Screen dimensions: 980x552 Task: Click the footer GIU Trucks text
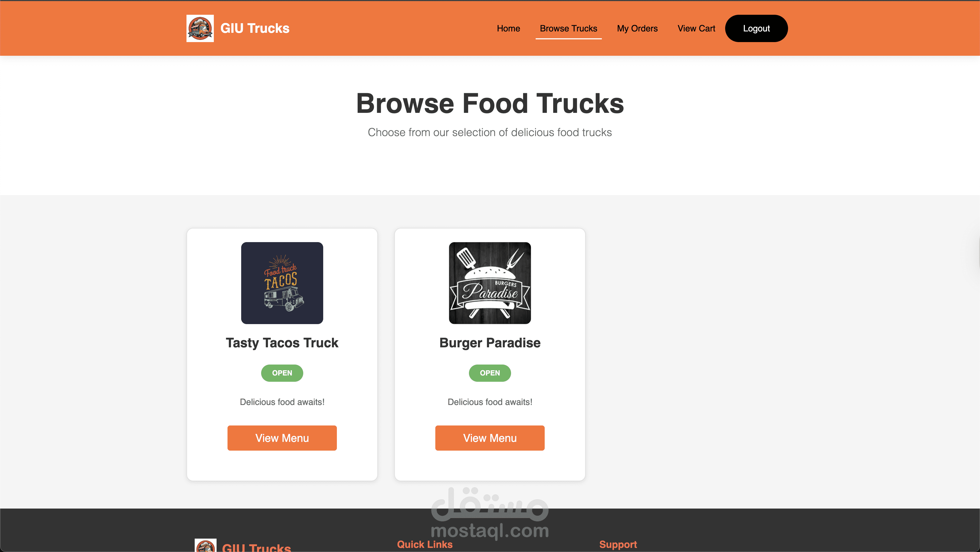tap(256, 547)
